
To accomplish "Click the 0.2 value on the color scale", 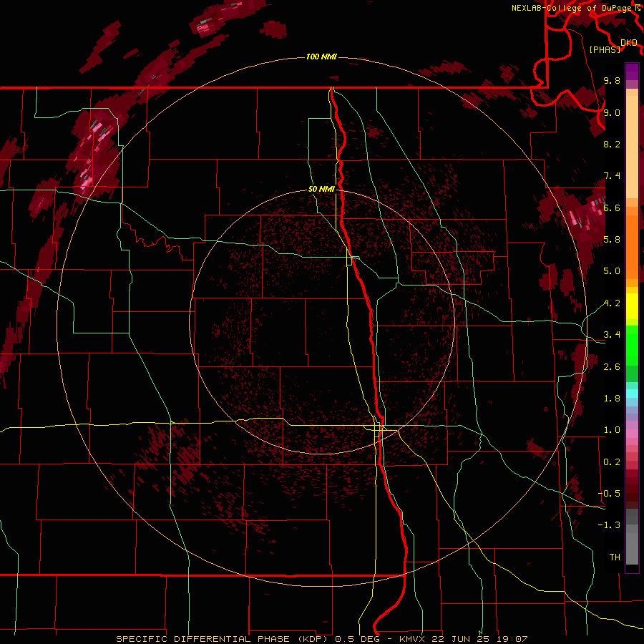I will pos(612,462).
